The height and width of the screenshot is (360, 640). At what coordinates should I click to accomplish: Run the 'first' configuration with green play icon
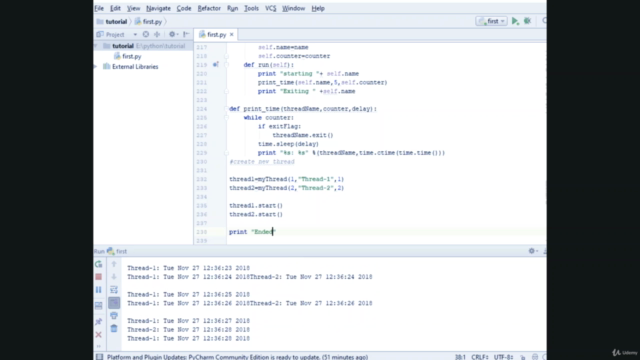515,21
